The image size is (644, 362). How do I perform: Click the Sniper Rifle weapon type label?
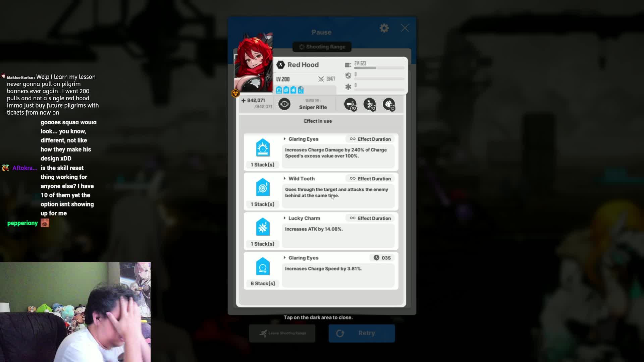click(313, 107)
